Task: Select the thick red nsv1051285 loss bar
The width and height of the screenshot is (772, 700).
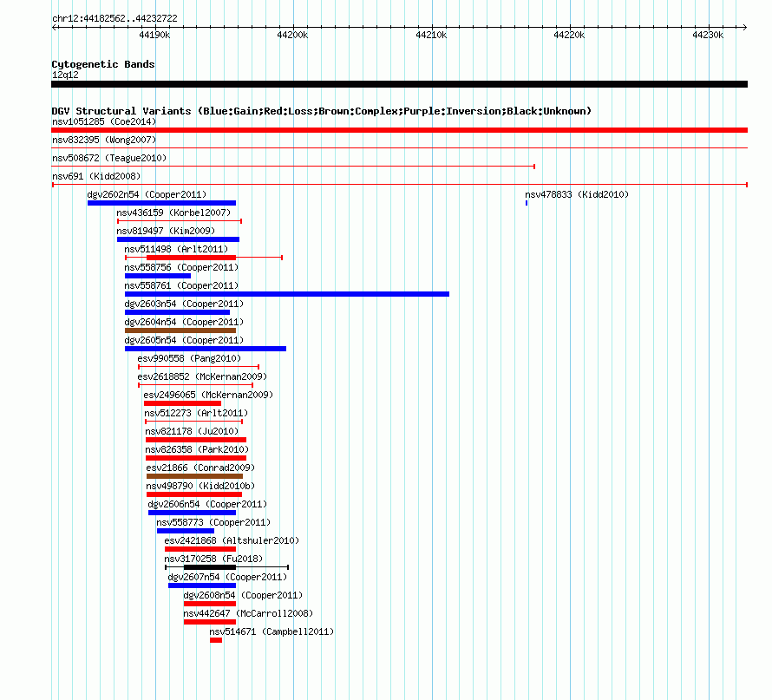Action: [x=399, y=130]
